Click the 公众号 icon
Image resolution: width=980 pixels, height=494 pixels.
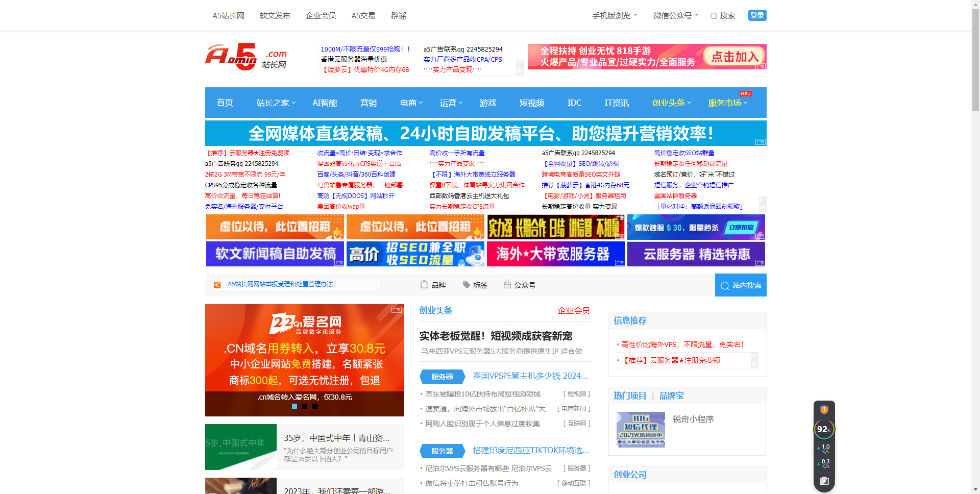click(507, 284)
